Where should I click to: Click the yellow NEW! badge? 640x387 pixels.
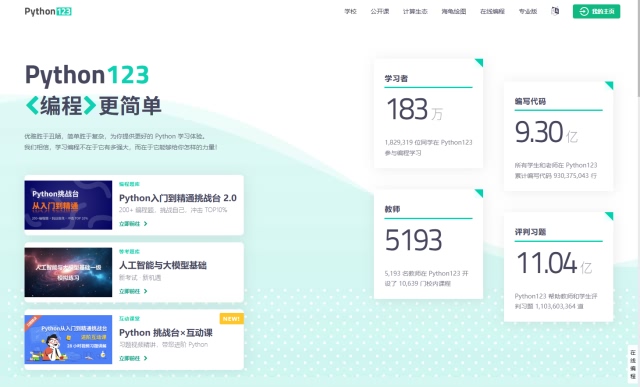(x=231, y=319)
